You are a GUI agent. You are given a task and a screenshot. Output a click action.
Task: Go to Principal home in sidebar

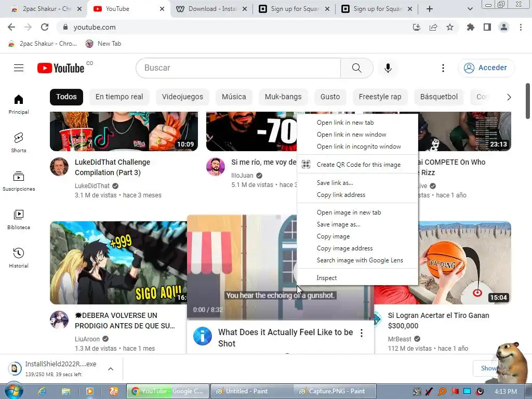click(x=19, y=104)
